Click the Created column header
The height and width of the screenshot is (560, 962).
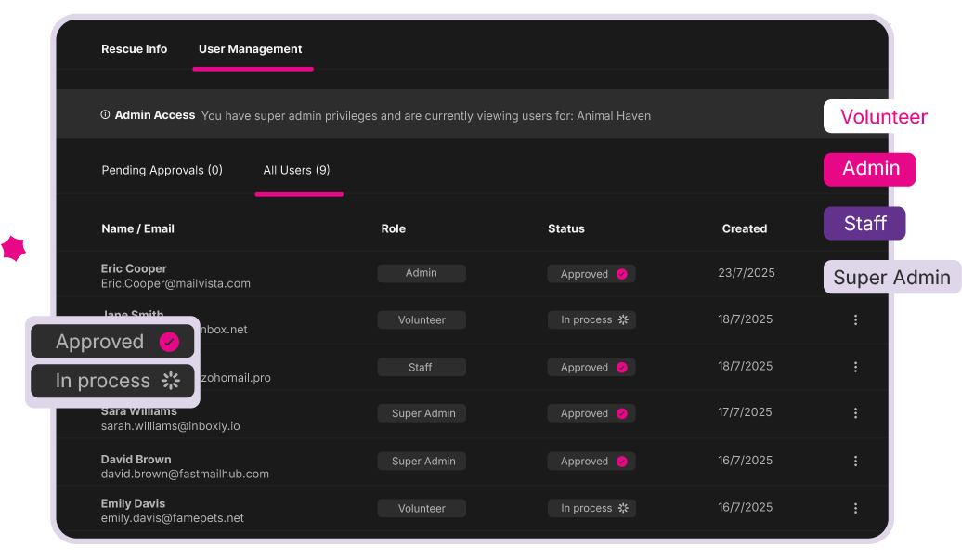tap(744, 228)
